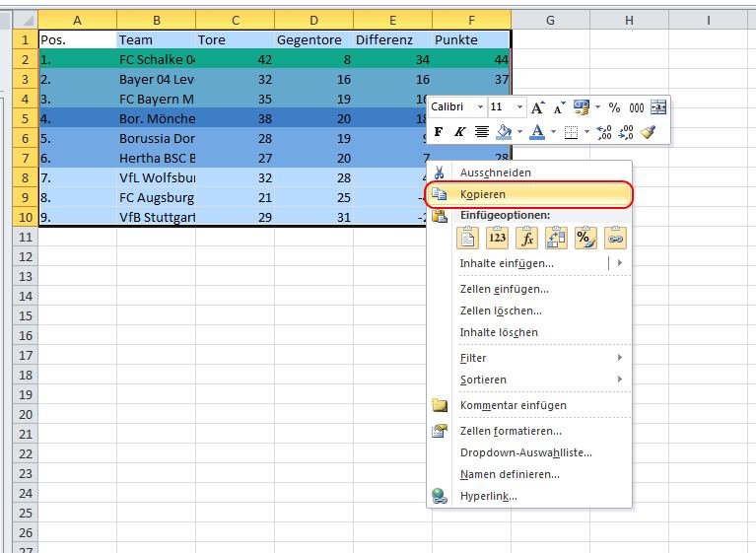Click the "FC Augsburg" team cell
Screen dimensions: 756x553
tap(156, 197)
